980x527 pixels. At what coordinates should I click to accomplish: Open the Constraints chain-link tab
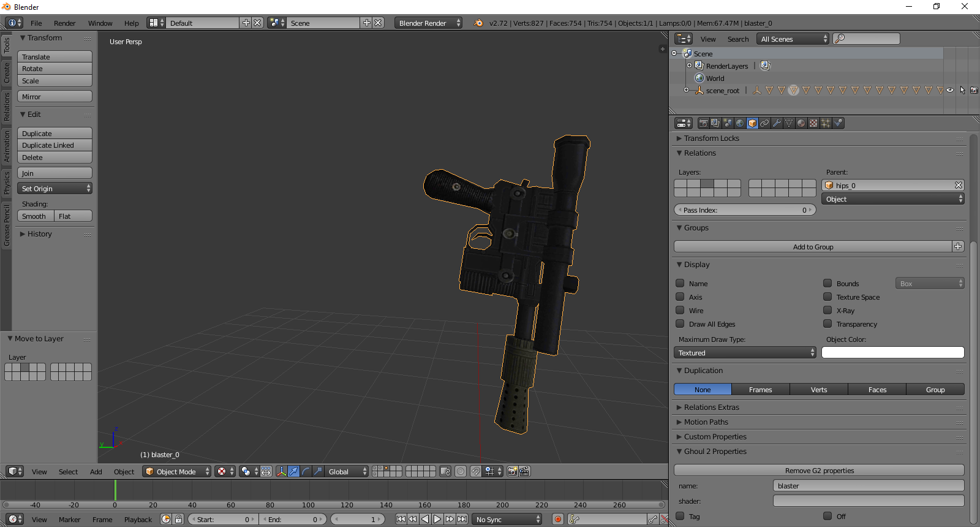pos(764,123)
